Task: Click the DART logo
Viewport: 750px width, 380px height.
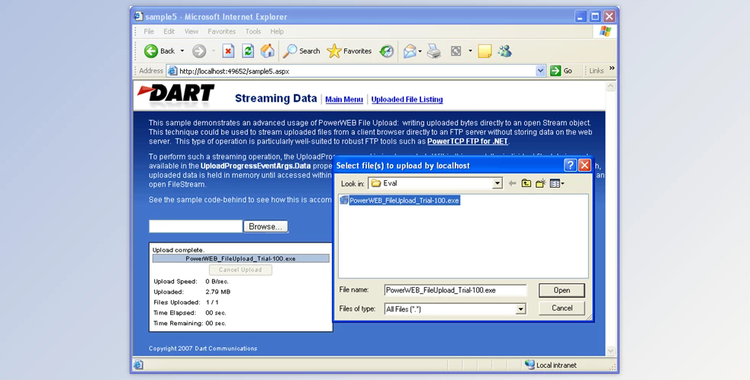Action: 176,93
